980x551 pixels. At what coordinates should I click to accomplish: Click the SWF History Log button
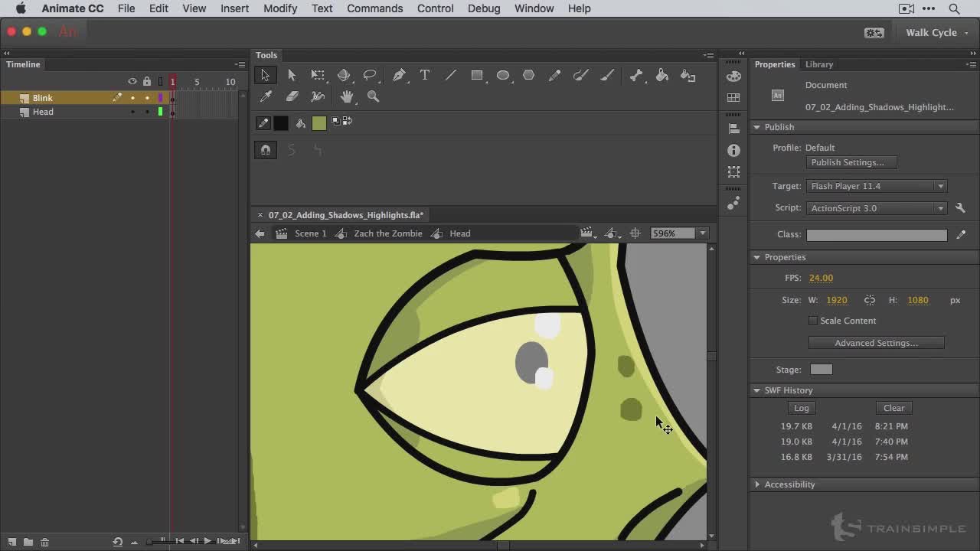click(x=801, y=408)
